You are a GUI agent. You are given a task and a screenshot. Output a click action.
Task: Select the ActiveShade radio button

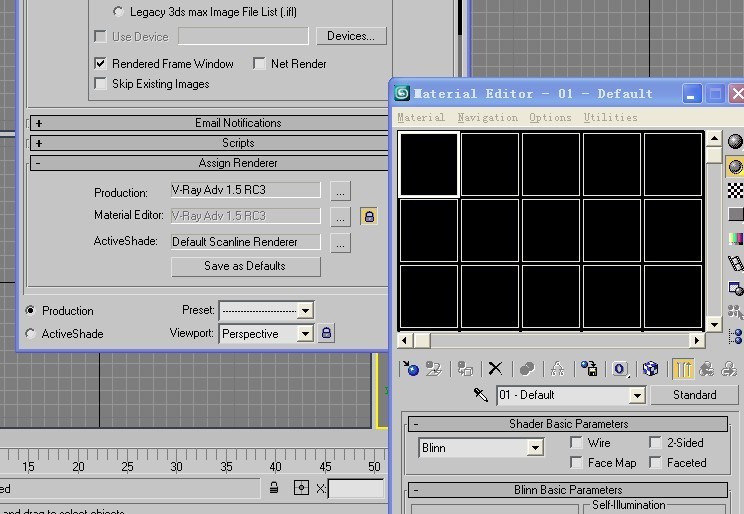click(x=30, y=334)
